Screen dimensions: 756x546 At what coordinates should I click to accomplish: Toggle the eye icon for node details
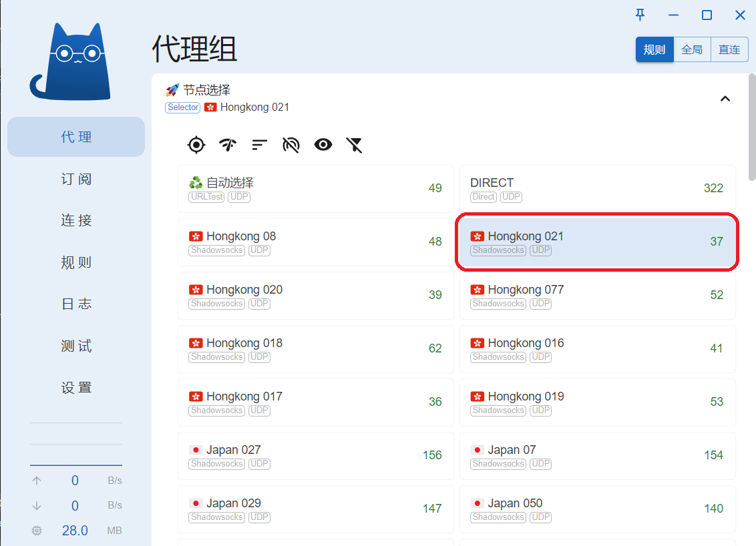[323, 144]
